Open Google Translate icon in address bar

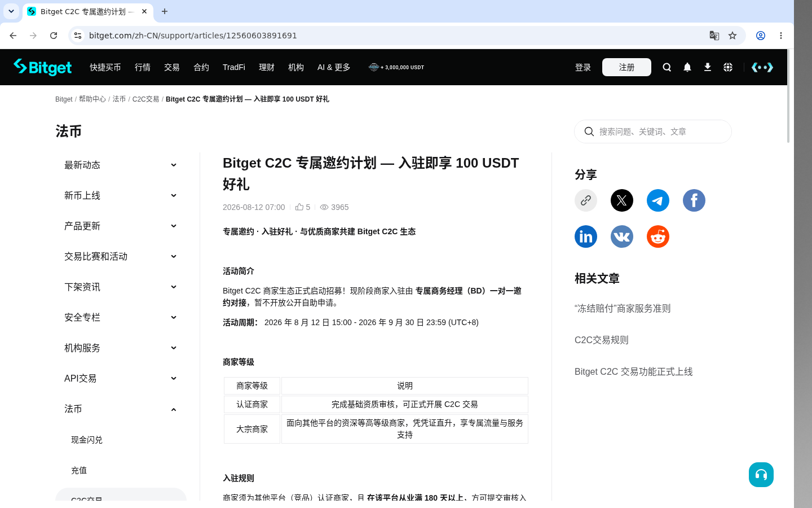coord(714,36)
